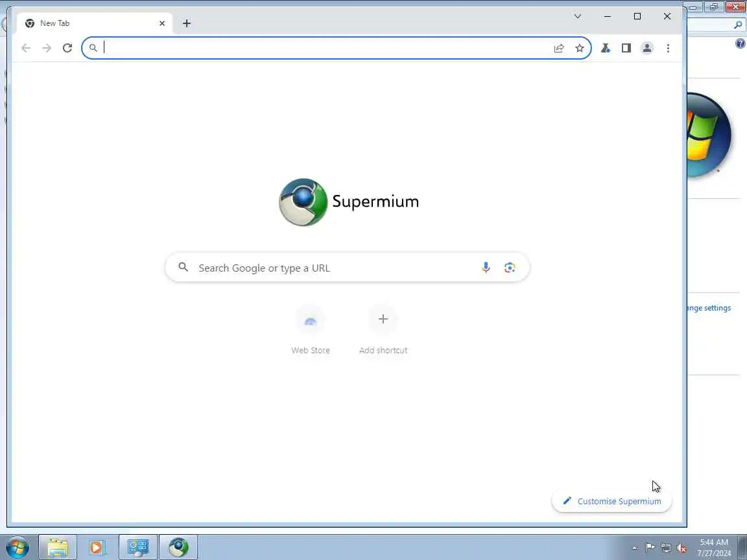Open the share this page icon
The image size is (747, 560).
pos(559,48)
